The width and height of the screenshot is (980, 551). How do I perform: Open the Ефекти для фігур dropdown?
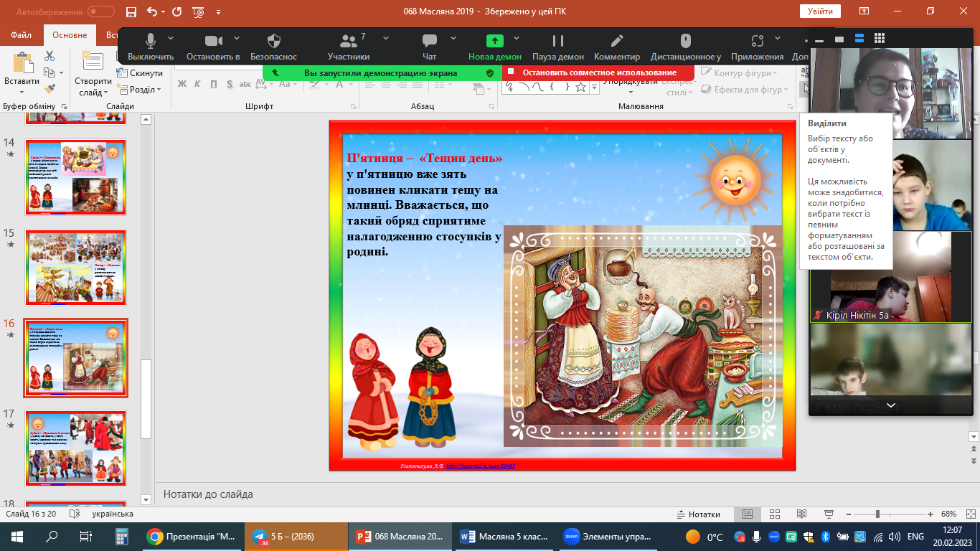coord(744,90)
